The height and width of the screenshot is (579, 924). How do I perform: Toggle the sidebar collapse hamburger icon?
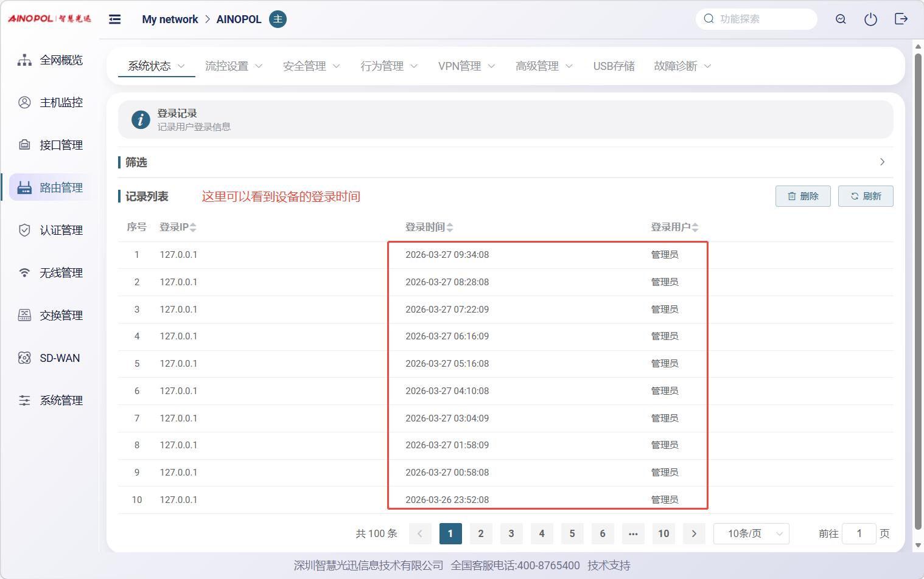[x=114, y=19]
